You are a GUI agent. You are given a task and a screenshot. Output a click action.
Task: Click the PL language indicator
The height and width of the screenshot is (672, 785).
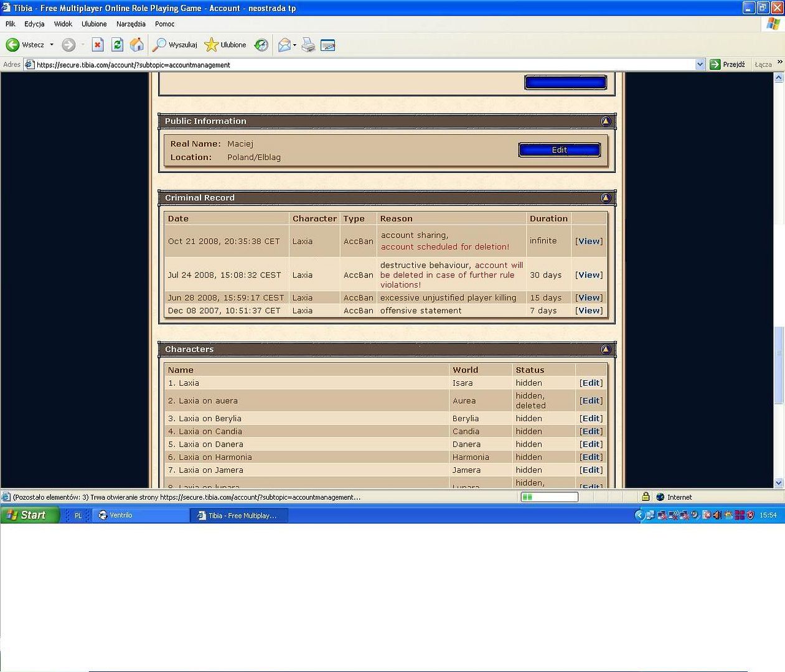click(78, 516)
